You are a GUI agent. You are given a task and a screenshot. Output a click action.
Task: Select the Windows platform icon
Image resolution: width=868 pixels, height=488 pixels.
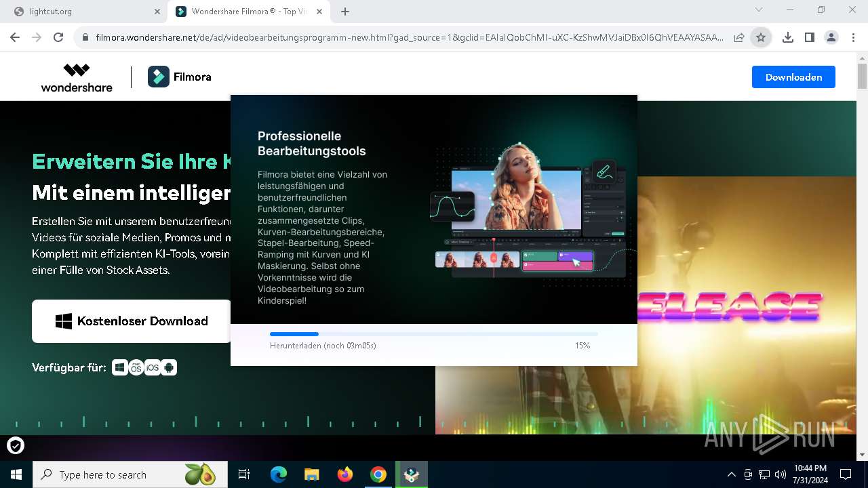[119, 367]
